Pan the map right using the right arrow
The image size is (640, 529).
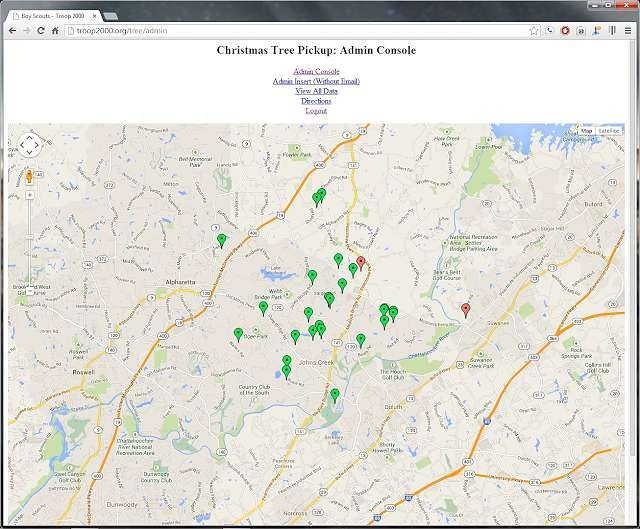tap(37, 144)
